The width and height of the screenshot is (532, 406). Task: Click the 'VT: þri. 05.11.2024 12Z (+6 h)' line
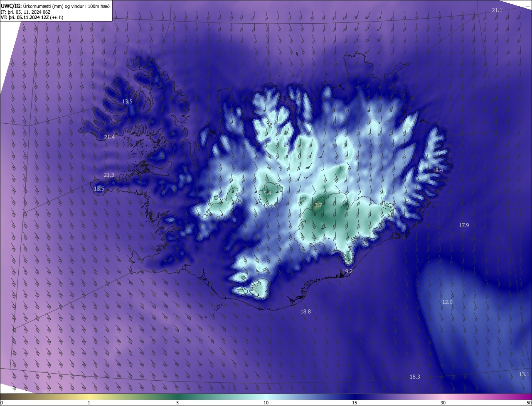pyautogui.click(x=32, y=17)
